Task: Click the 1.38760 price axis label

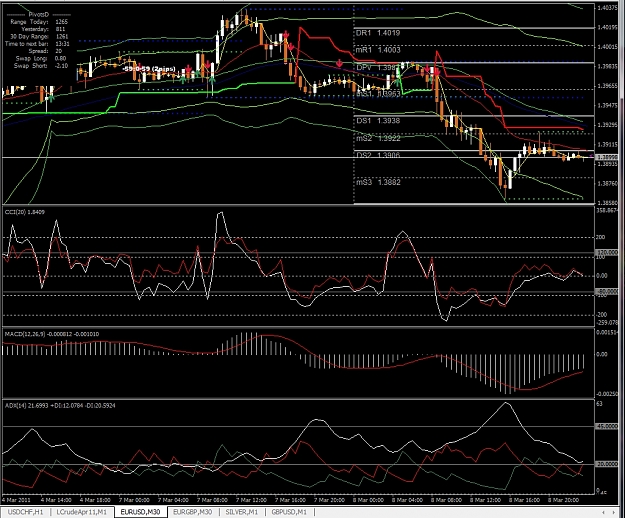Action: point(607,184)
